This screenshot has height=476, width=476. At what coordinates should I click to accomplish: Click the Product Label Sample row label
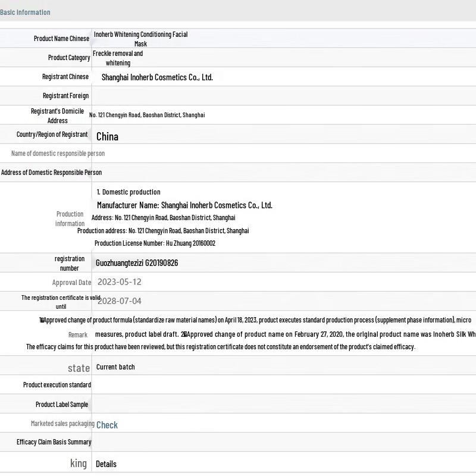pos(61,405)
